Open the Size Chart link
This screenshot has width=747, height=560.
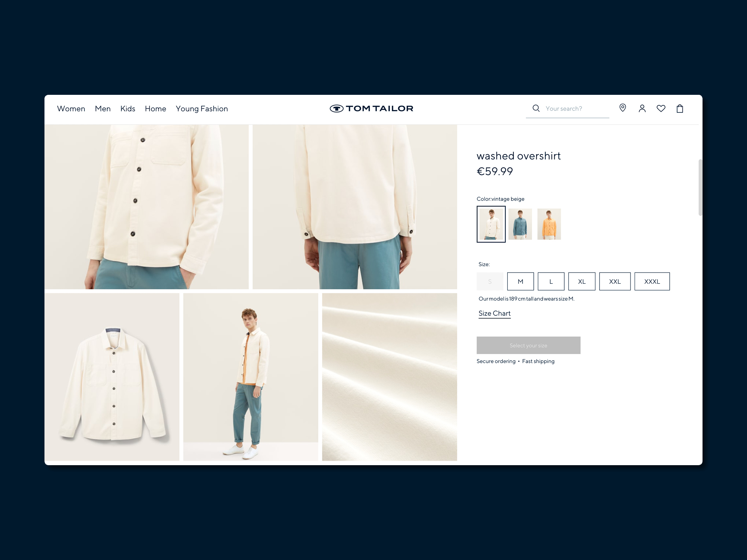point(494,314)
